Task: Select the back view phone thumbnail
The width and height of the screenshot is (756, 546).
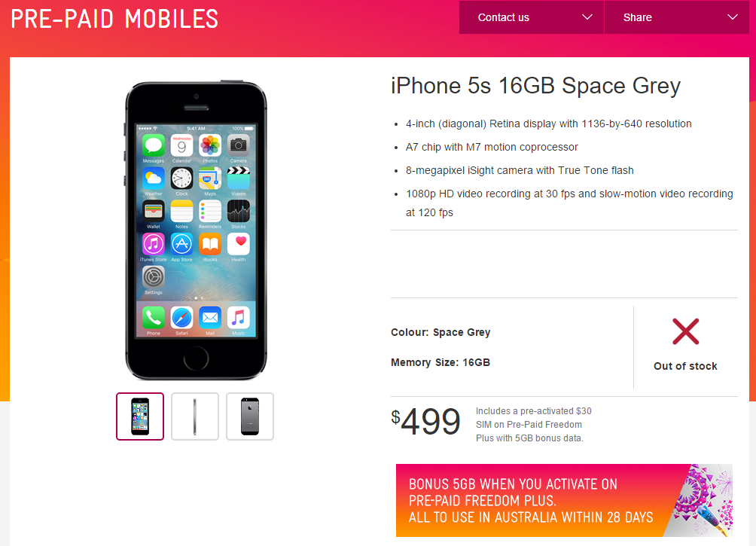Action: [x=250, y=416]
